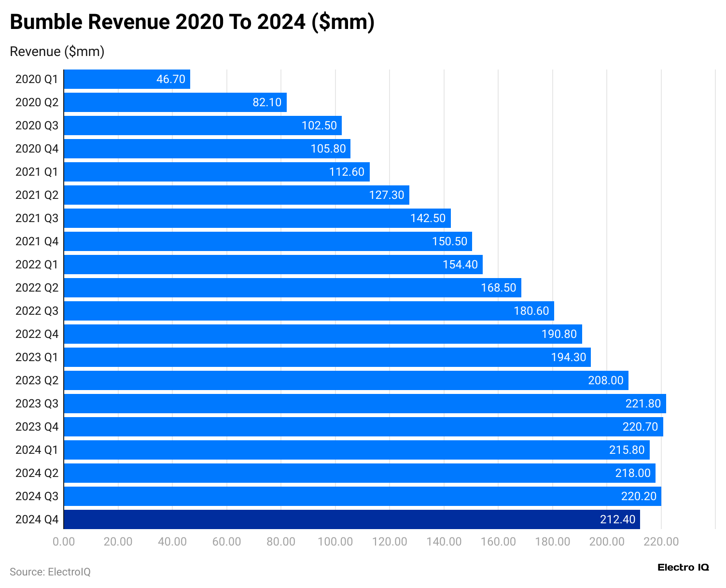Click the '2024 Q4' axis label
726x588 pixels.
[x=37, y=519]
